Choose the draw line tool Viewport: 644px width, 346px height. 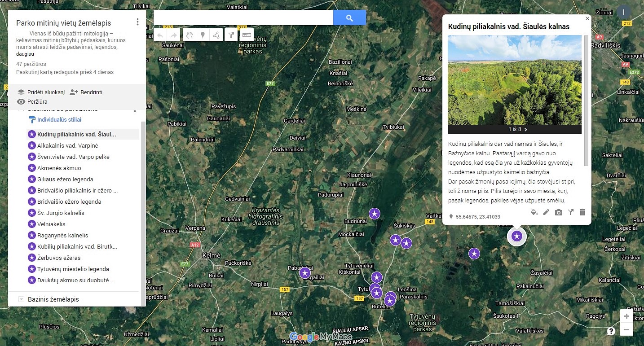point(216,35)
